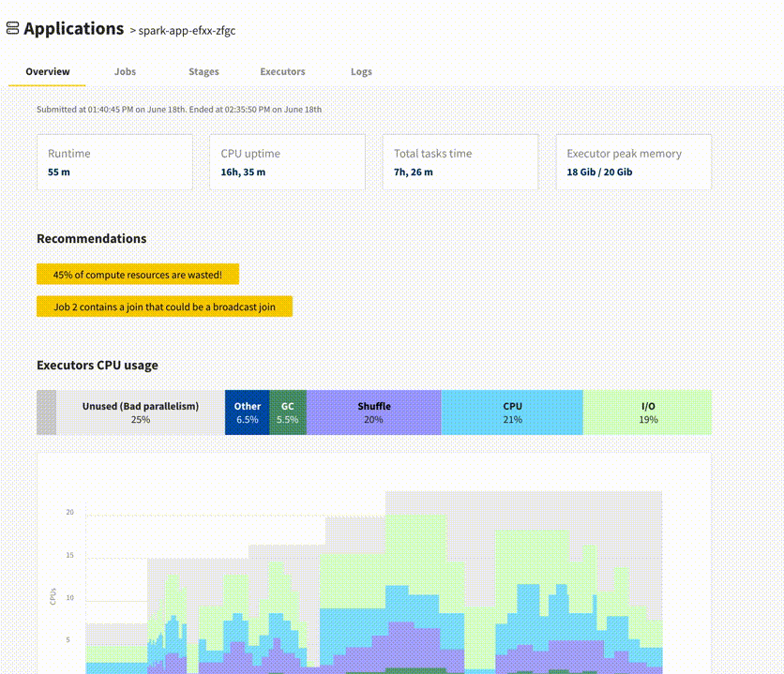
Task: Click the Other 6.5% segment
Action: point(247,412)
